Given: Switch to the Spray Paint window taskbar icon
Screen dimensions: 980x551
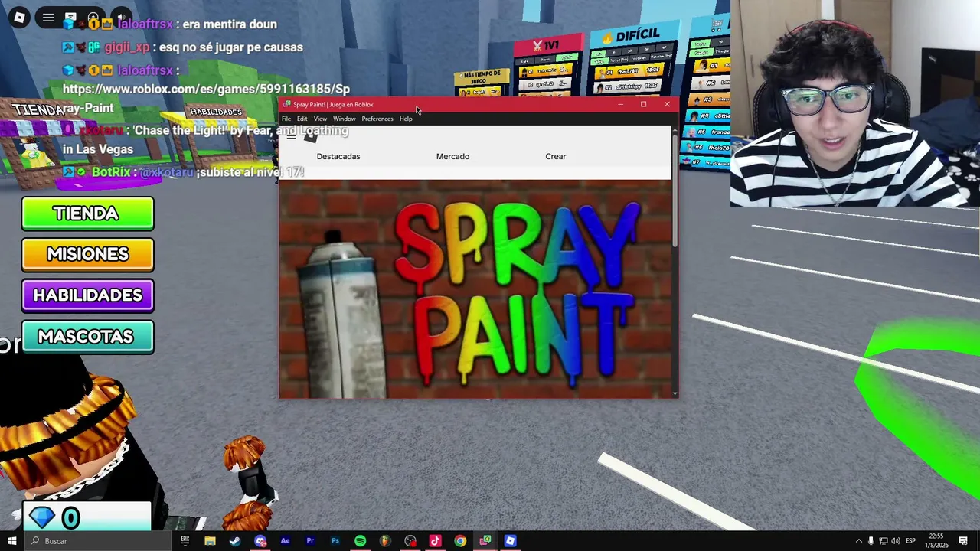Looking at the screenshot, I should click(x=485, y=541).
